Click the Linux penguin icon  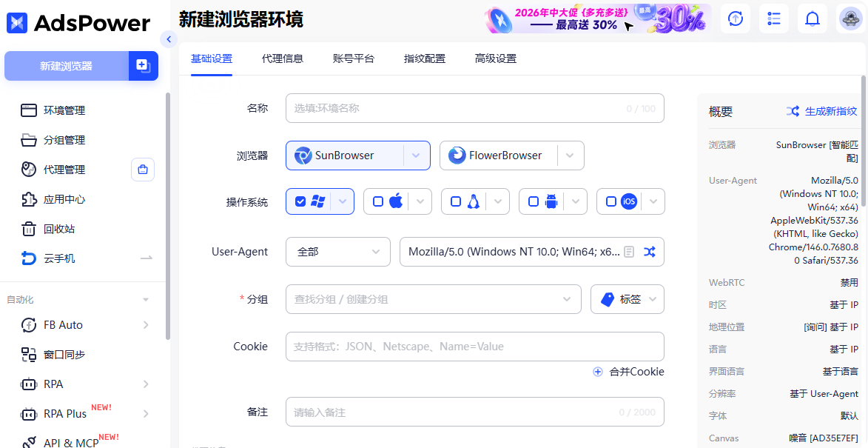point(474,201)
